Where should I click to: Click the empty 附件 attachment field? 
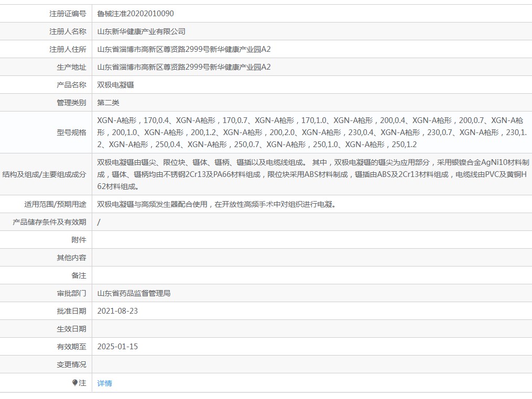click(312, 240)
